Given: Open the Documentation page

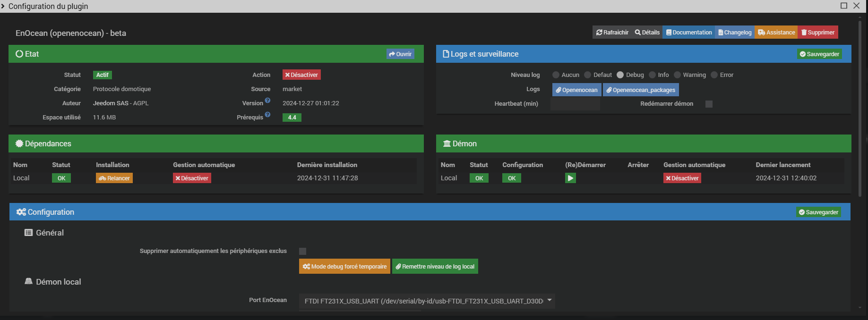Looking at the screenshot, I should pos(689,33).
